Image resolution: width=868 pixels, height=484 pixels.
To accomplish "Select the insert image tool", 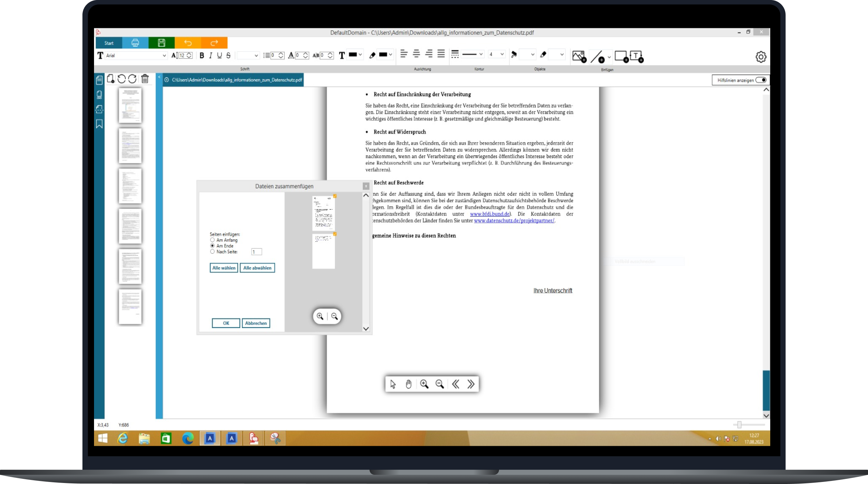I will pos(579,56).
